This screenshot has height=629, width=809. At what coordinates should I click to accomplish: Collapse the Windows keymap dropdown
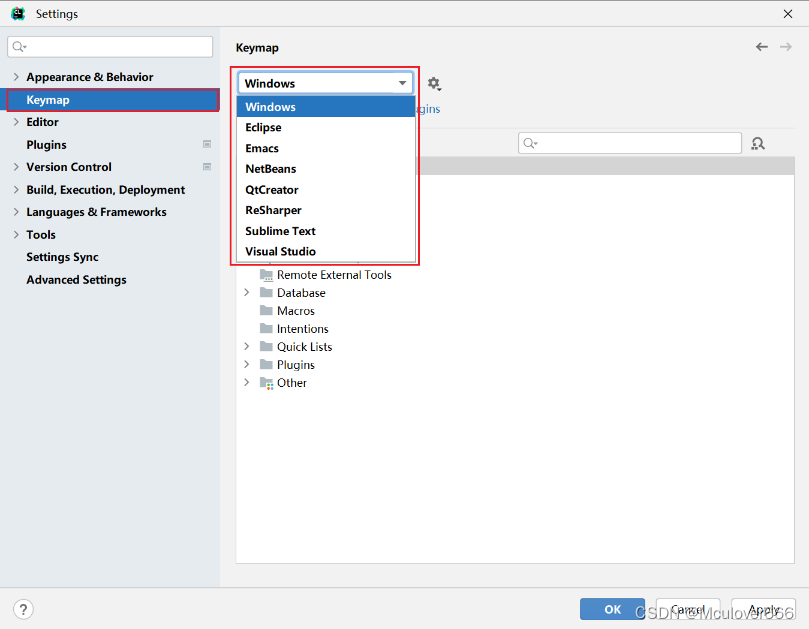tap(402, 83)
